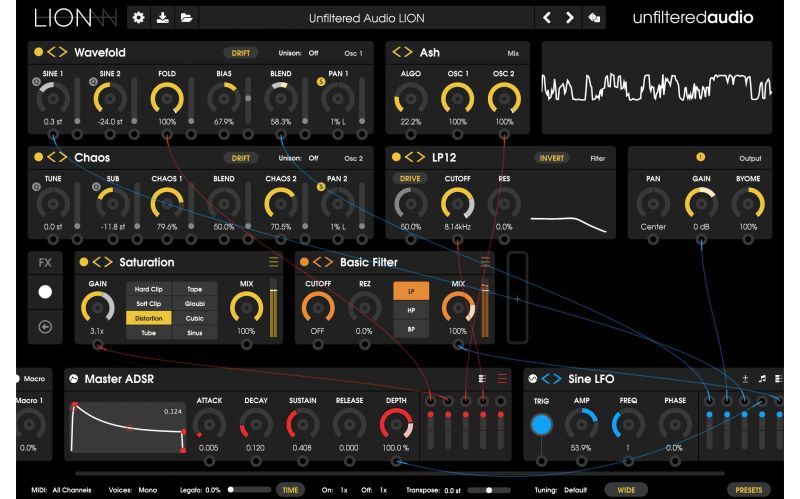
Task: Toggle Saturation effect power dot
Action: (84, 262)
